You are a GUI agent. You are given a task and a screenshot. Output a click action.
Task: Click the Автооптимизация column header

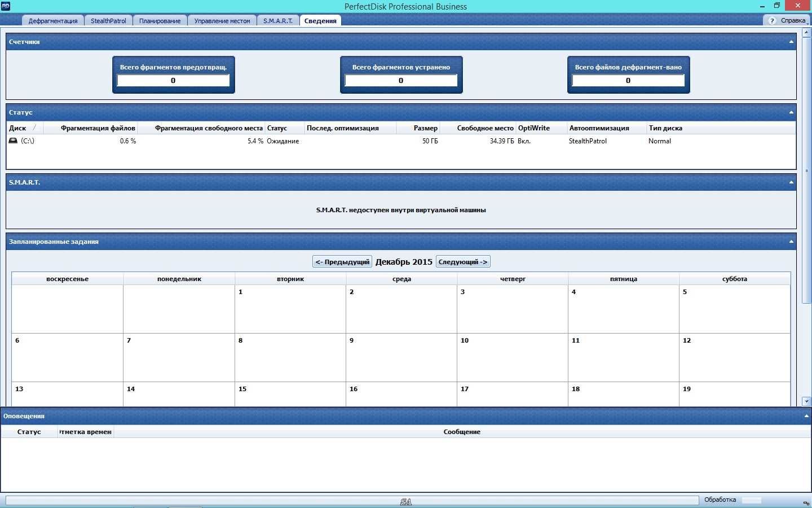(x=607, y=128)
